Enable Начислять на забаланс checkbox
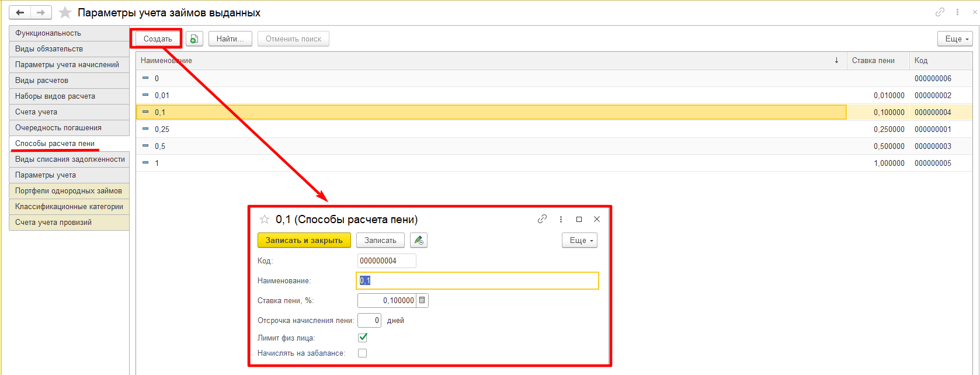The image size is (980, 375). [363, 353]
